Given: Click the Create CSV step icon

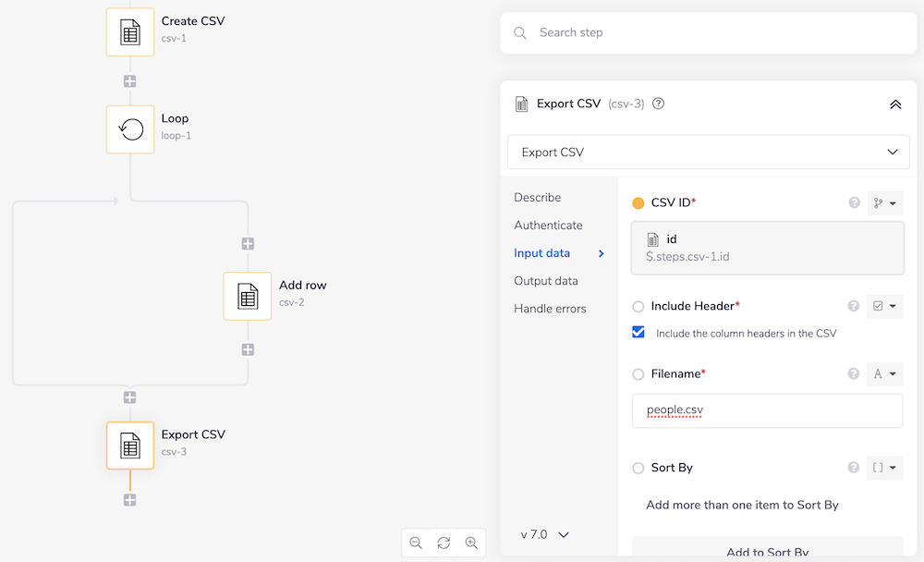Looking at the screenshot, I should click(130, 32).
